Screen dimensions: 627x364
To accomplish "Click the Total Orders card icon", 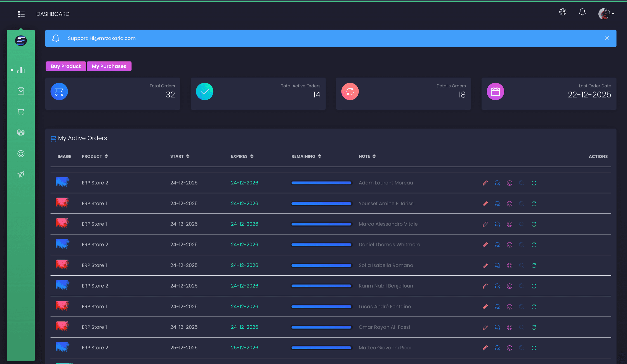I will click(x=59, y=92).
